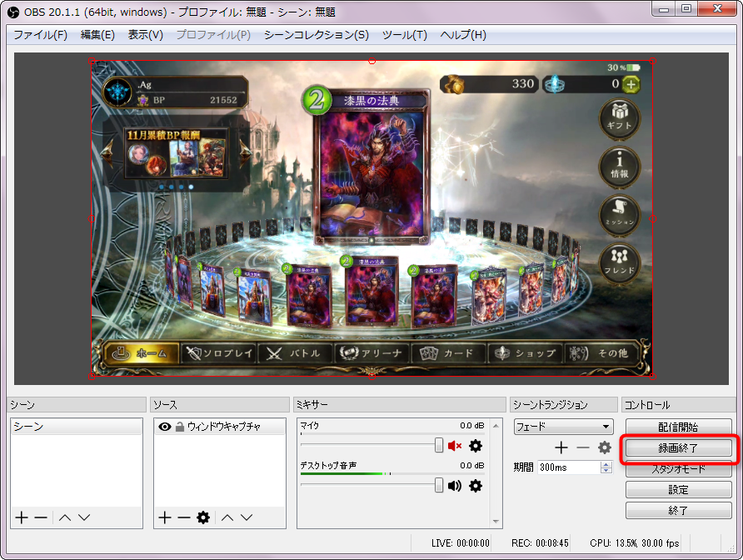Open the ツール(T) menu
743x560 pixels.
(405, 35)
